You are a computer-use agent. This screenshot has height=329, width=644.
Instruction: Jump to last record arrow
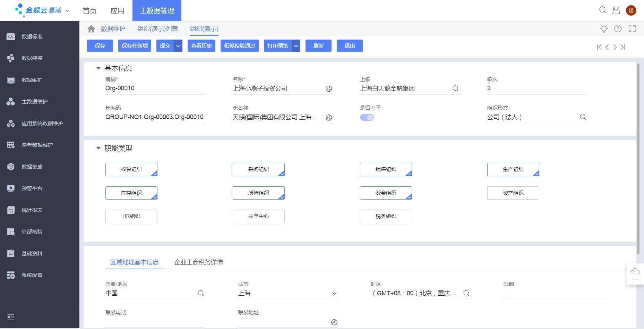pos(623,47)
